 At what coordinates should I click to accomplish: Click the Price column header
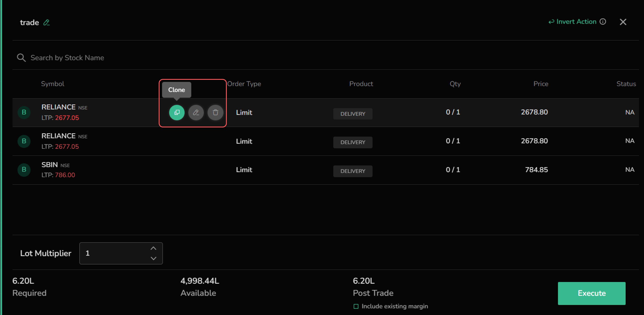click(x=541, y=84)
